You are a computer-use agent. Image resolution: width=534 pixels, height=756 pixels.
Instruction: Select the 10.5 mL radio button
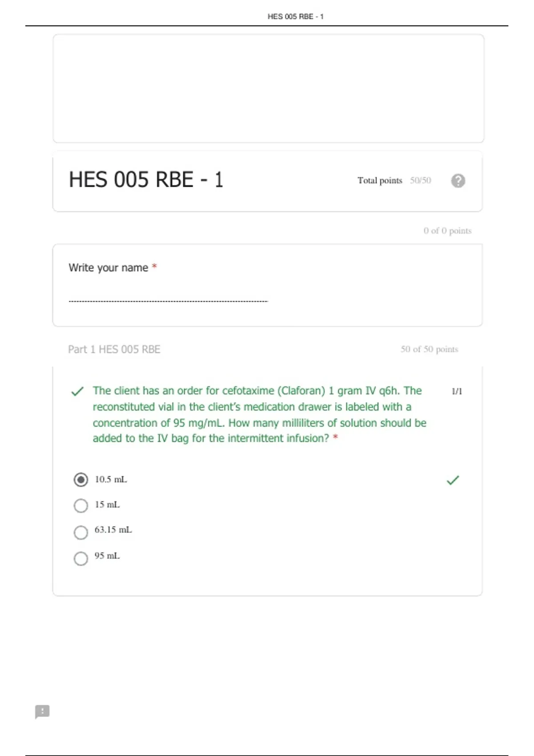[81, 480]
